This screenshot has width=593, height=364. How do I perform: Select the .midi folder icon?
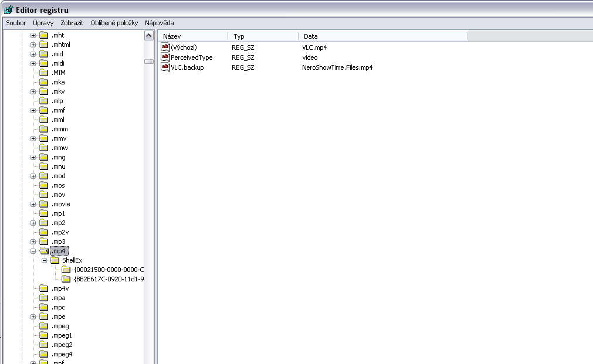[x=44, y=63]
